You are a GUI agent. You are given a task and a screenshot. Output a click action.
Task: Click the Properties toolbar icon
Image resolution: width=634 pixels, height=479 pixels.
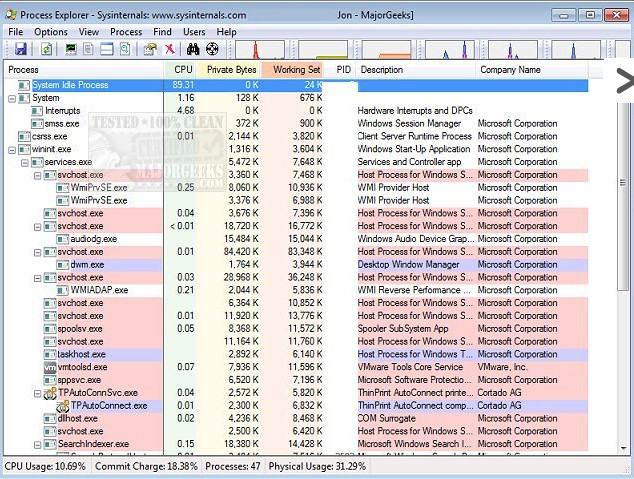[x=148, y=49]
